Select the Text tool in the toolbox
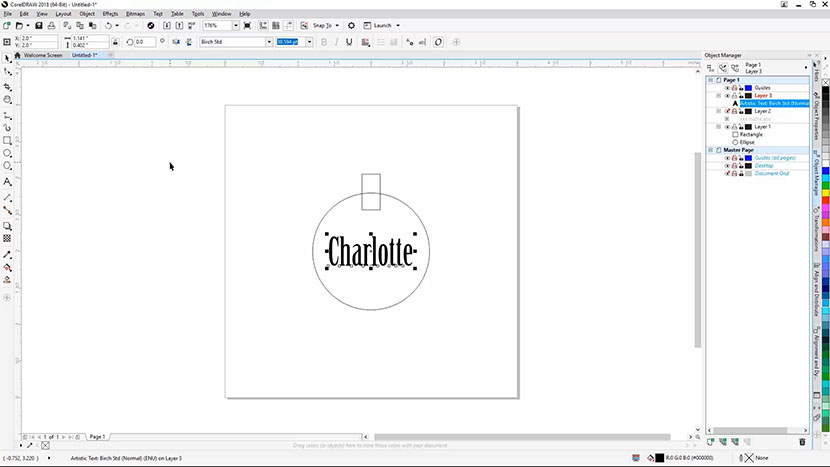 7,182
